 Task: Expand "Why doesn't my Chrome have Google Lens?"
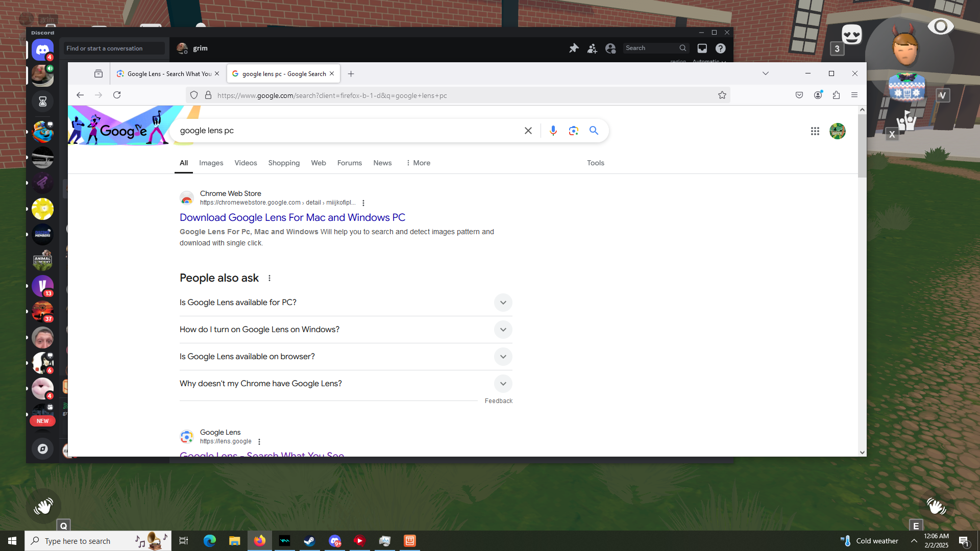[x=503, y=384]
